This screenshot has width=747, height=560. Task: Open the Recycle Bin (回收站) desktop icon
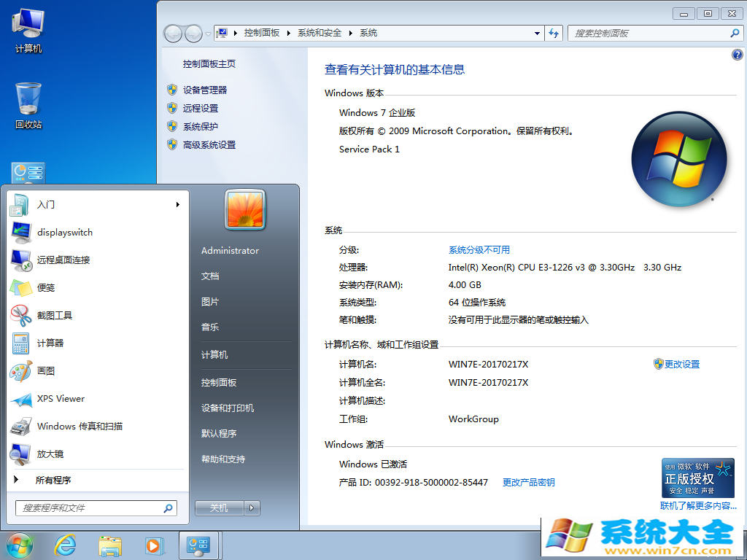28,105
